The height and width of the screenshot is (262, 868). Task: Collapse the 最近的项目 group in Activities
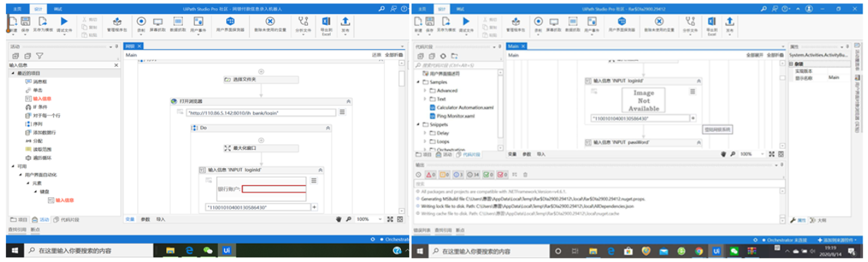point(12,73)
